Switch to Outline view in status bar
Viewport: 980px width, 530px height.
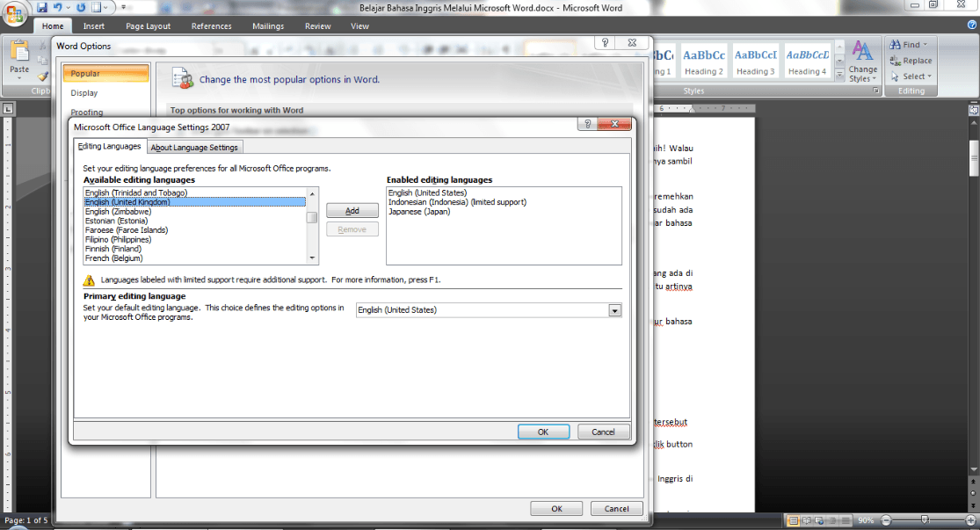click(832, 520)
